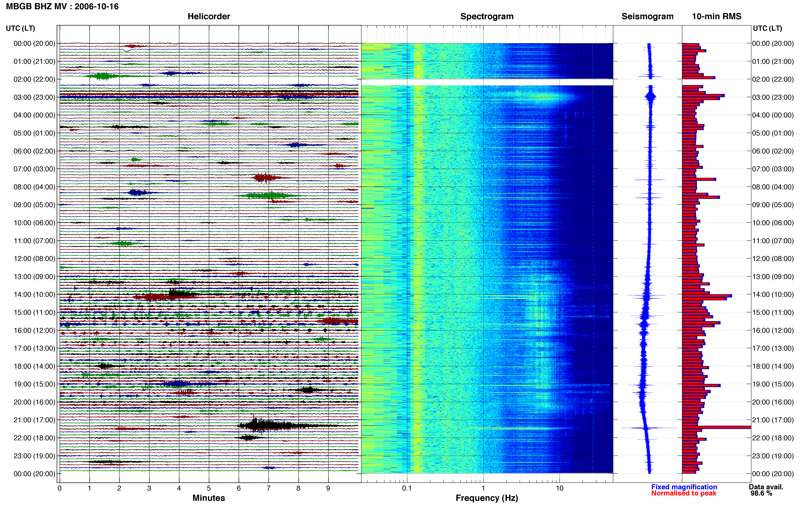This screenshot has width=812, height=508.
Task: Click the yellow 0.13 Hz microseism band in spectrogram
Action: coord(418,258)
